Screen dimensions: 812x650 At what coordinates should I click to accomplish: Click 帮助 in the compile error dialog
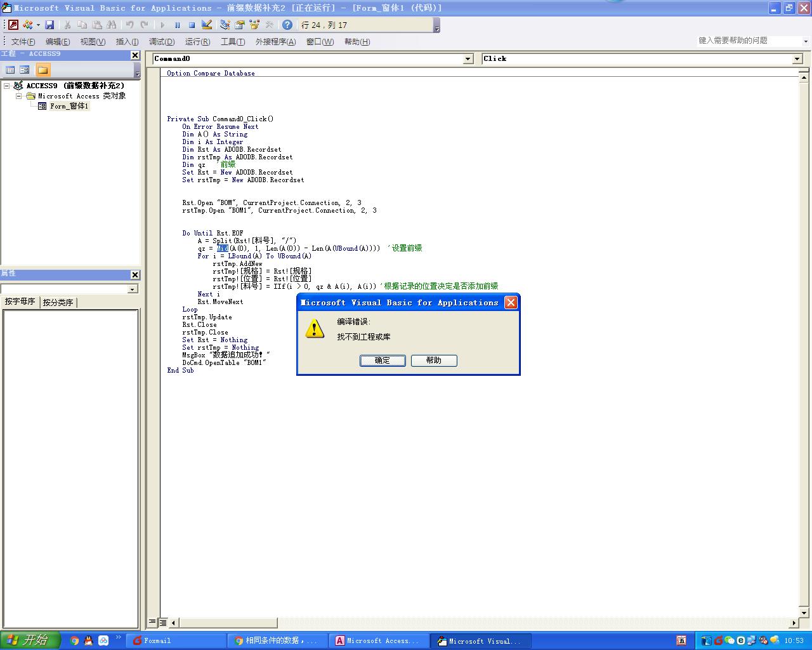(434, 361)
